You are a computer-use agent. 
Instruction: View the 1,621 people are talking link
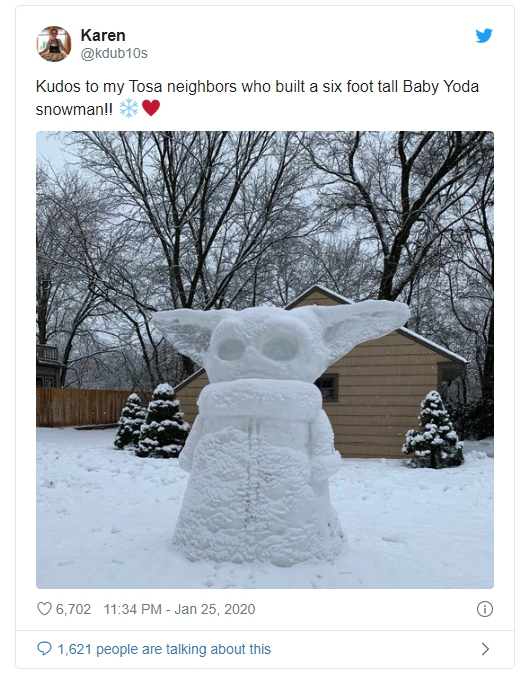click(x=164, y=649)
